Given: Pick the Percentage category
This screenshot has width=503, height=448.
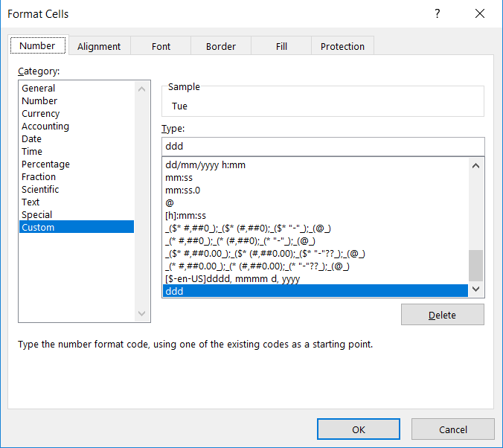Looking at the screenshot, I should coord(45,164).
